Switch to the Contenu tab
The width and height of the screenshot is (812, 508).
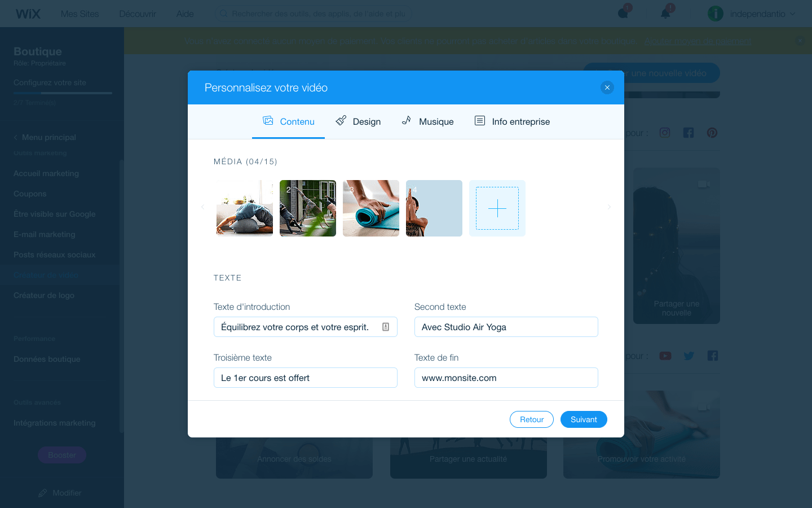coord(288,121)
